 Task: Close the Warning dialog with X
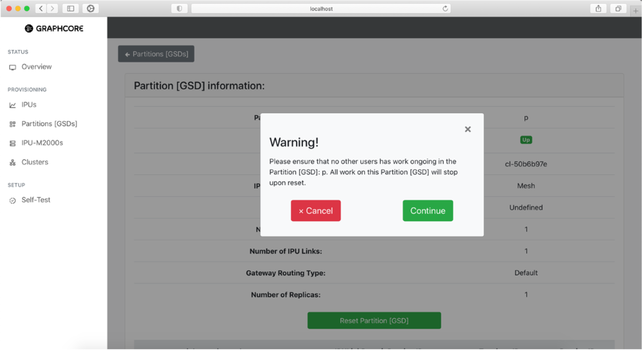pyautogui.click(x=468, y=129)
